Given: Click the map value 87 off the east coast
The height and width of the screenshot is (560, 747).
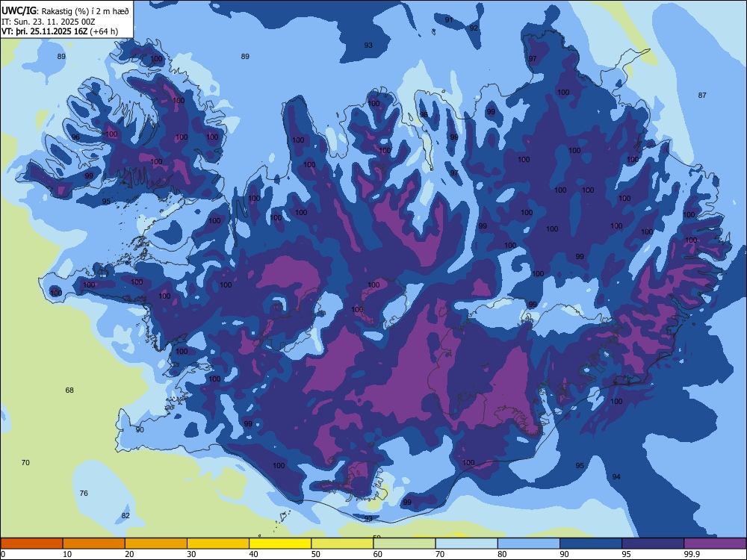Looking at the screenshot, I should click(x=702, y=96).
